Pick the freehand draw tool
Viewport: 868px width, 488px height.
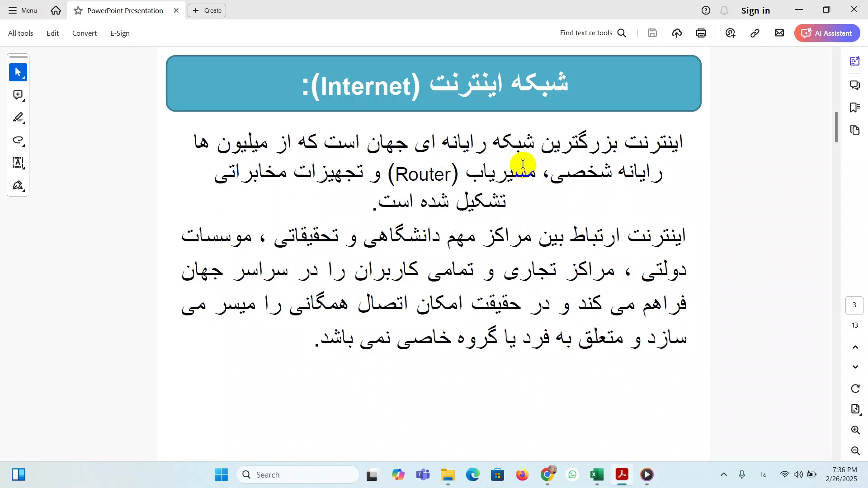pyautogui.click(x=18, y=140)
